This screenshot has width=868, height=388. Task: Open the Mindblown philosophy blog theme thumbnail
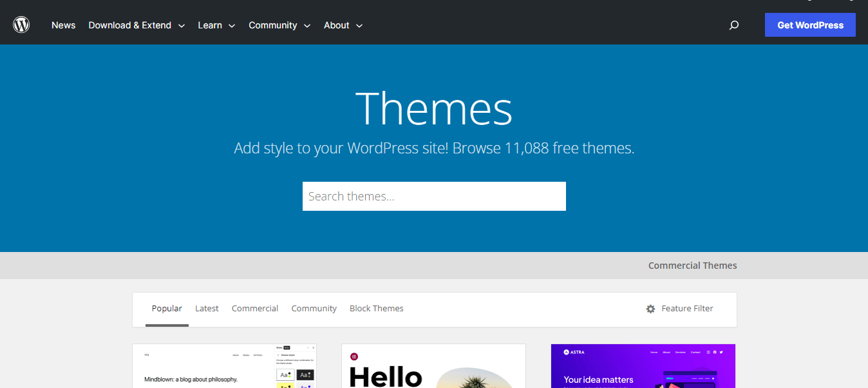coord(225,366)
